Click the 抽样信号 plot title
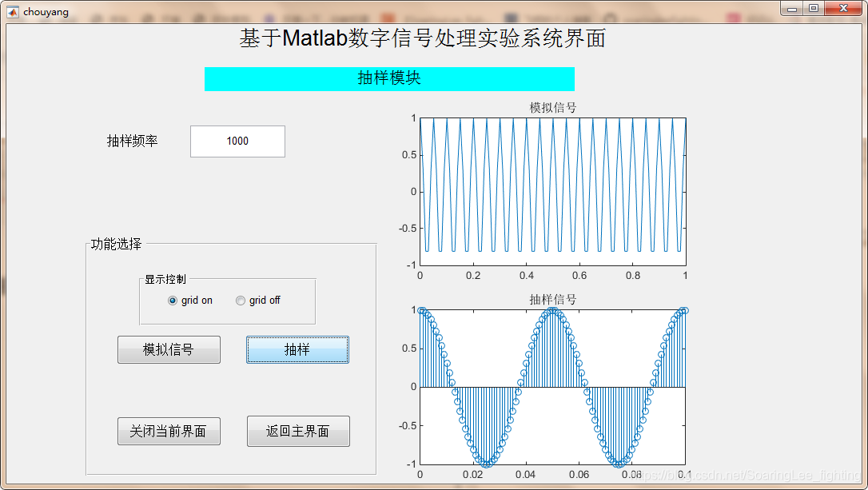This screenshot has height=490, width=868. [552, 300]
